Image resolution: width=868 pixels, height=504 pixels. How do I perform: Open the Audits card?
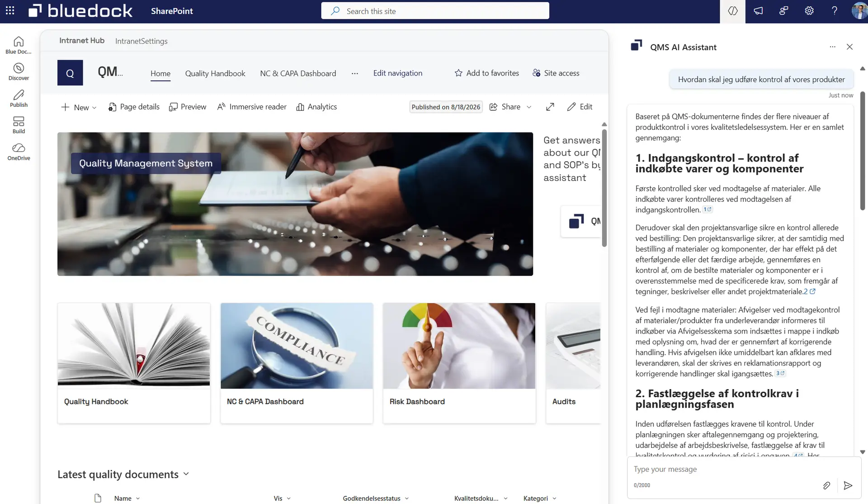tap(573, 363)
